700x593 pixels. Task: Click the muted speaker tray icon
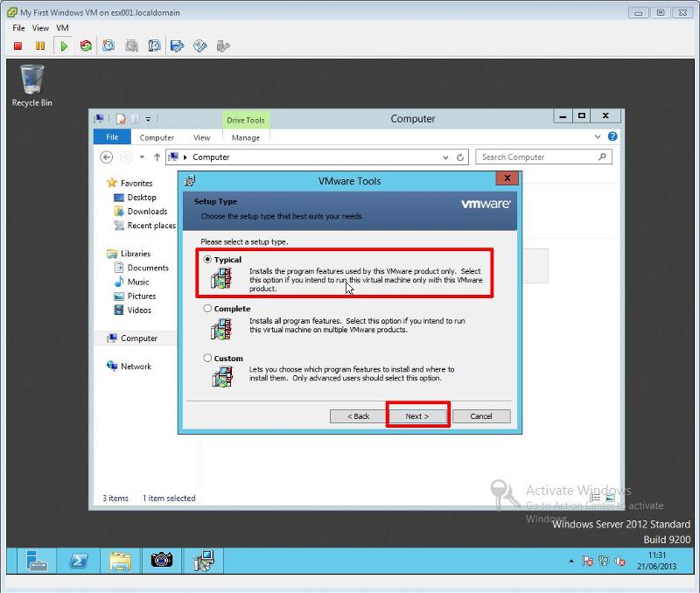[619, 561]
